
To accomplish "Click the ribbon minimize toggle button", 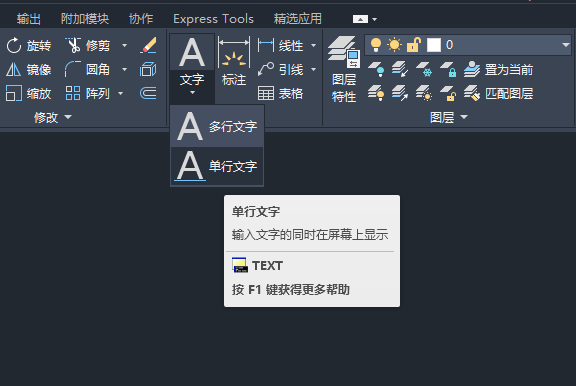I will [360, 19].
